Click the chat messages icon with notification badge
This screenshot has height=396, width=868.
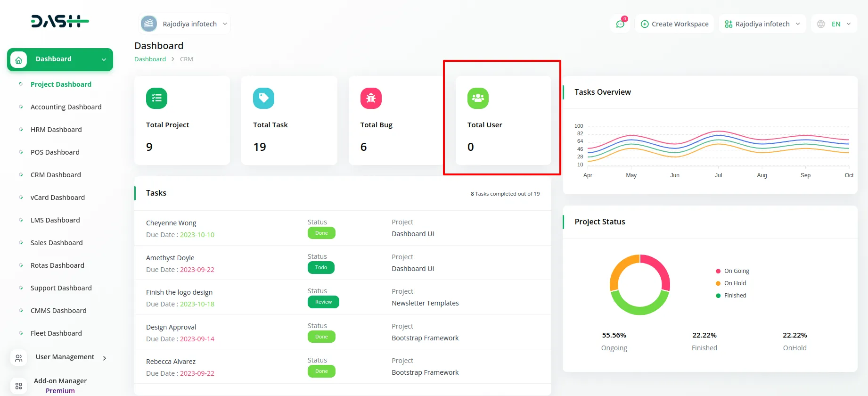click(620, 24)
